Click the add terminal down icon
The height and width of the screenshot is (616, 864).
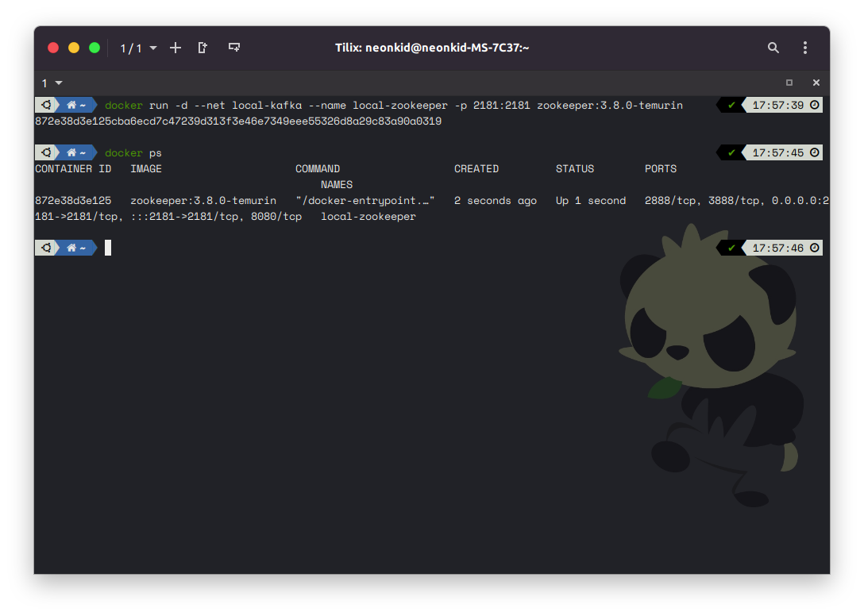point(234,48)
